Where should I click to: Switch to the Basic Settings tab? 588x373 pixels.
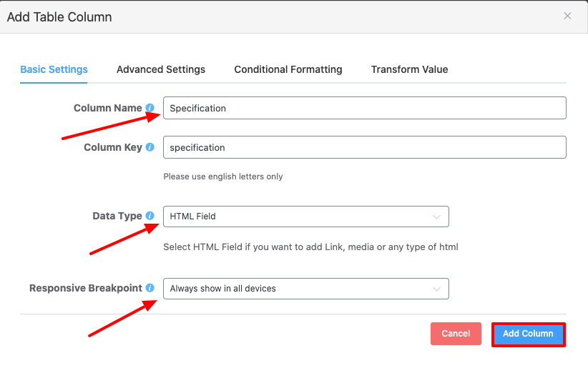click(x=54, y=69)
